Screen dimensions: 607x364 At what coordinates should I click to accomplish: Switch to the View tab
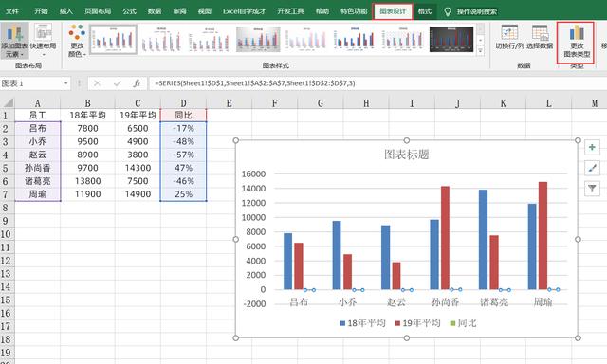[205, 11]
